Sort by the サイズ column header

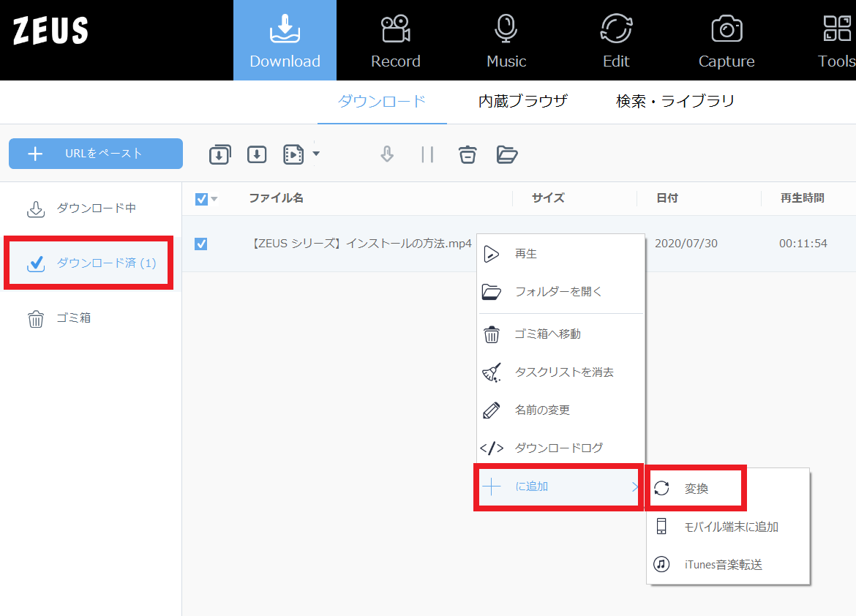(547, 198)
